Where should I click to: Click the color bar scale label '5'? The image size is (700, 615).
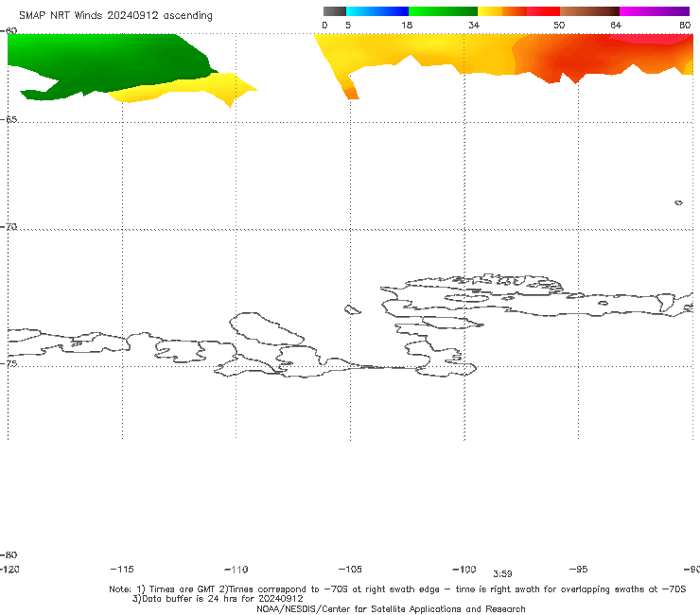tap(348, 25)
